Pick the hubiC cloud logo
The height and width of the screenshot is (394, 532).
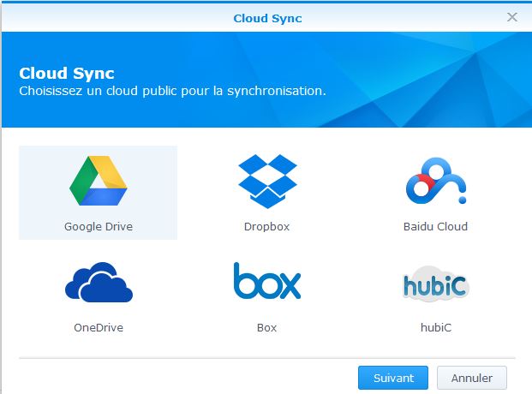pyautogui.click(x=434, y=284)
